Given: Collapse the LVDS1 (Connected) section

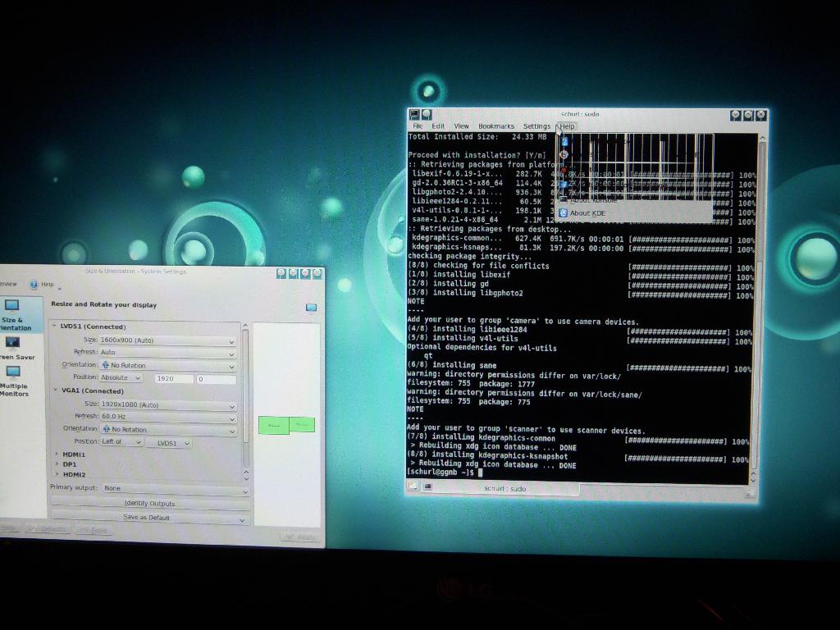Looking at the screenshot, I should 55,326.
